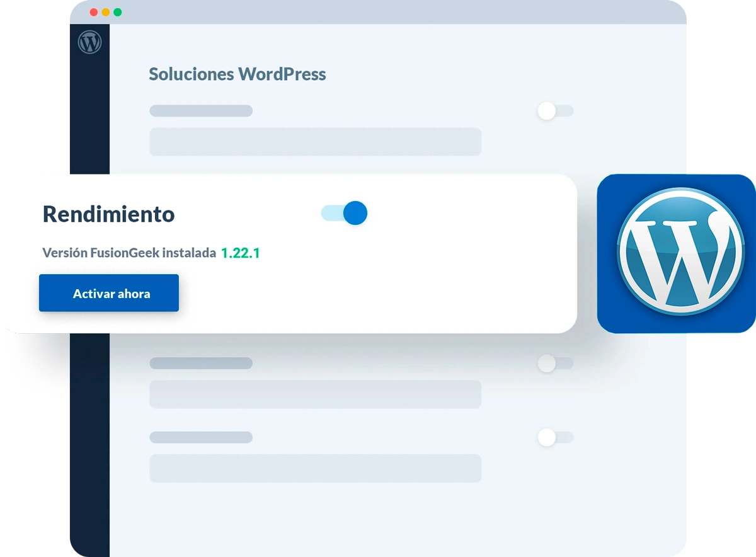Click the small WordPress logo in the dark sidebar
The width and height of the screenshot is (756, 557).
[89, 42]
